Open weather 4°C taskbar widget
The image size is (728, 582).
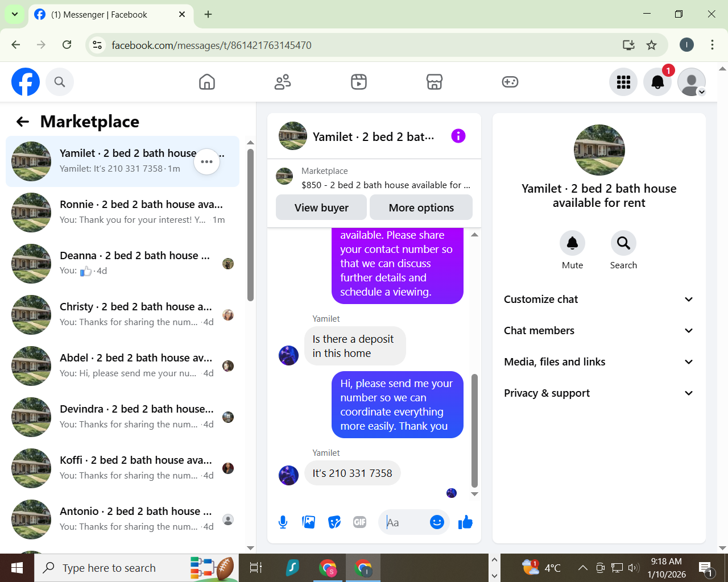click(x=541, y=567)
